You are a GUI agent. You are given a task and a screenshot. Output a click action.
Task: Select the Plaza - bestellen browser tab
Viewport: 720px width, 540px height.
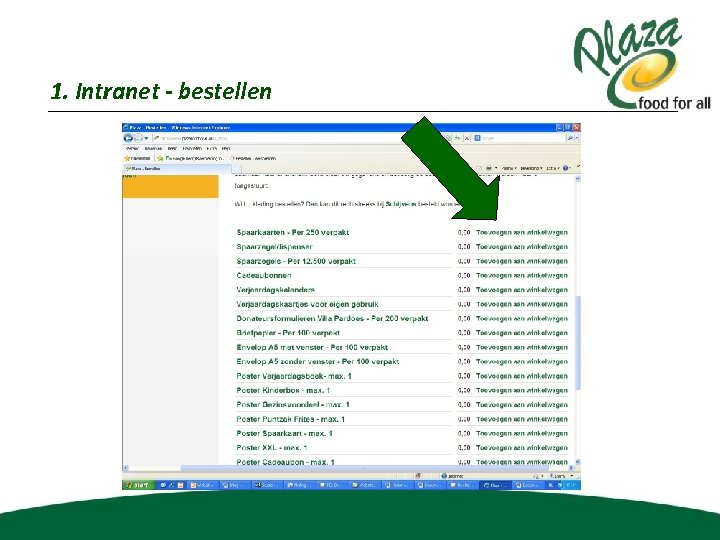[x=177, y=169]
